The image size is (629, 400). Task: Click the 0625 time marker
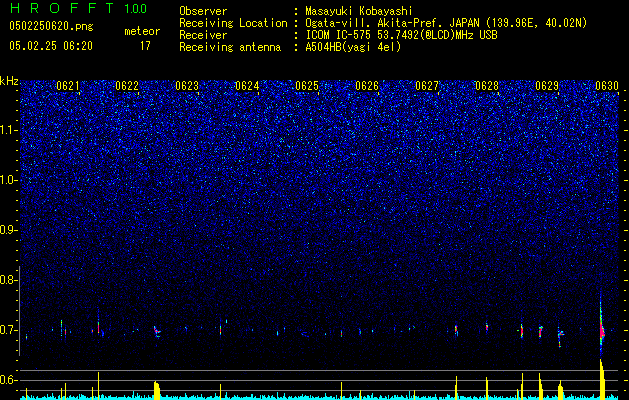click(307, 86)
